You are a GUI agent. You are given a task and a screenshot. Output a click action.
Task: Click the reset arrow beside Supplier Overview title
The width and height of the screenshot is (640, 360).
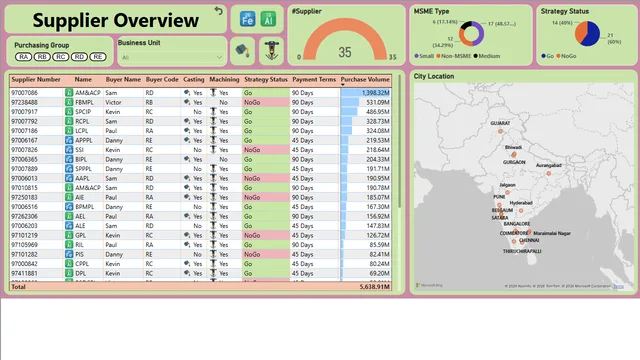[x=219, y=11]
